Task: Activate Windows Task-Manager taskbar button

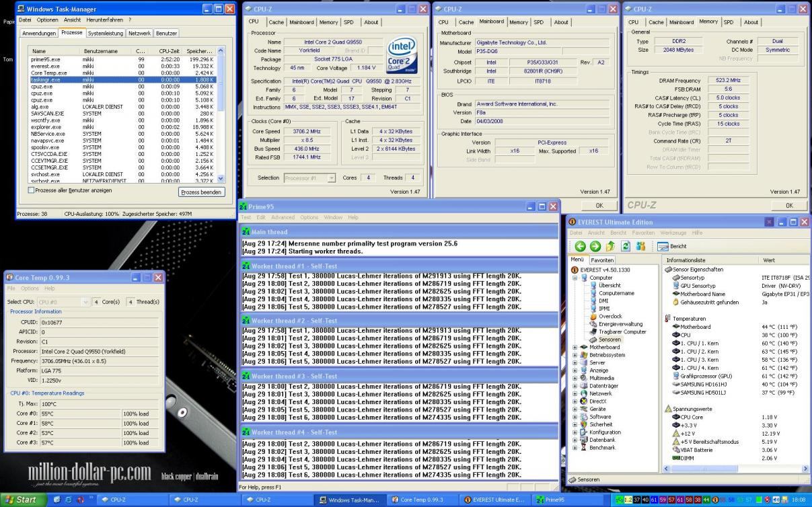Action: 349,500
